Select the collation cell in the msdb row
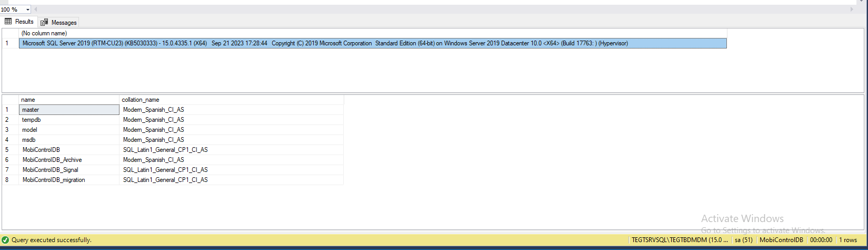868x250 pixels. [232, 140]
